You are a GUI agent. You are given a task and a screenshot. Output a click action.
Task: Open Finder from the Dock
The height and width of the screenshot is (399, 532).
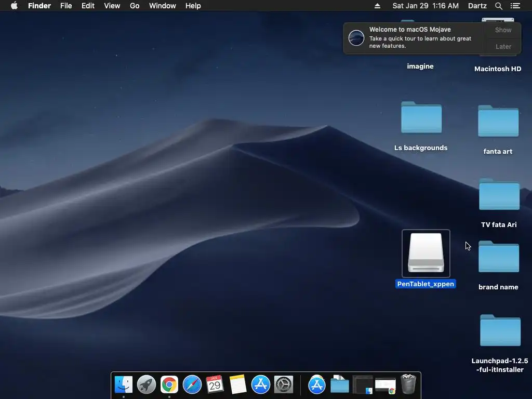[x=124, y=384]
